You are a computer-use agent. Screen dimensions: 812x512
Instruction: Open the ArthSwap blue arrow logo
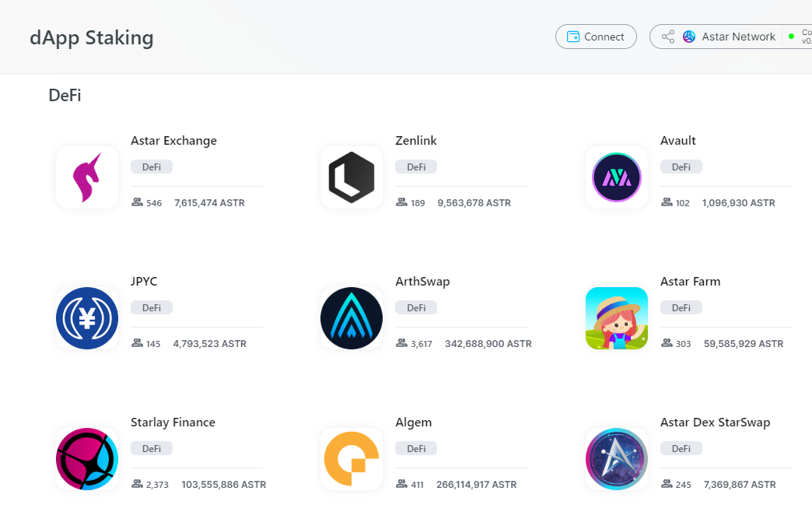[352, 318]
